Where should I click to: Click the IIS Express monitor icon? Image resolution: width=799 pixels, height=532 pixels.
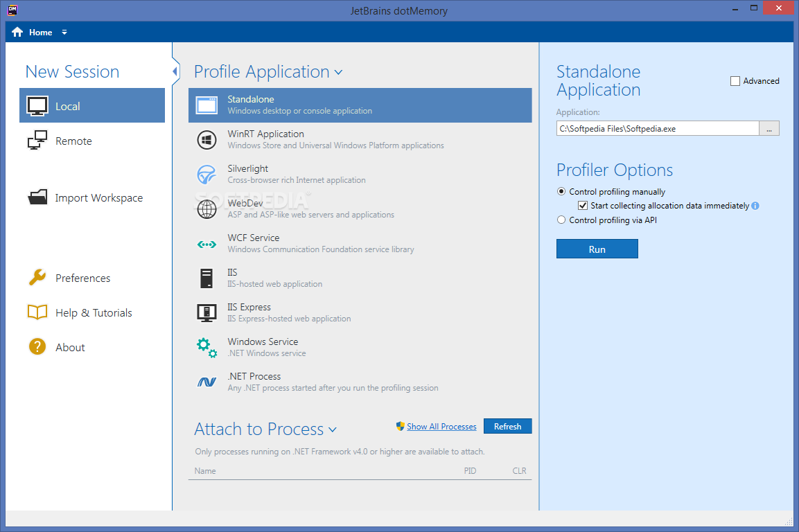pyautogui.click(x=207, y=313)
